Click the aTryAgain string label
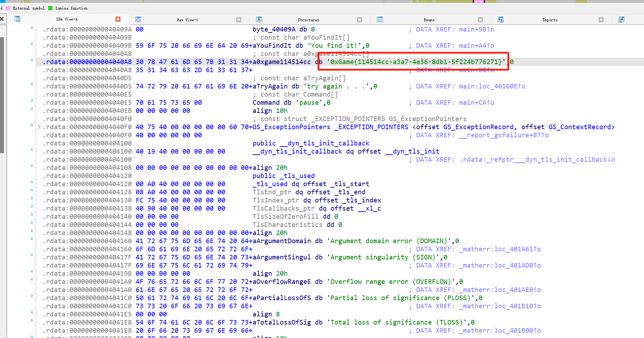 [270, 86]
